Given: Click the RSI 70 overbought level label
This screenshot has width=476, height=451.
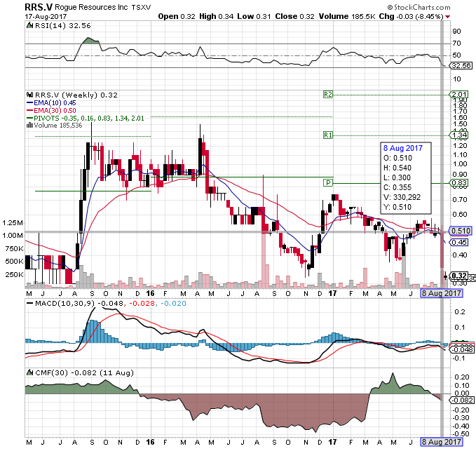Looking at the screenshot, I should (x=456, y=43).
